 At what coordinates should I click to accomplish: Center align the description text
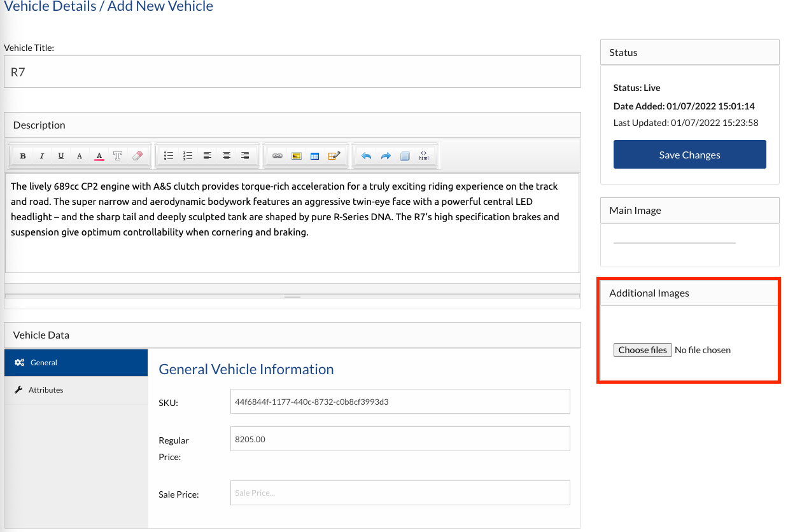[x=226, y=156]
